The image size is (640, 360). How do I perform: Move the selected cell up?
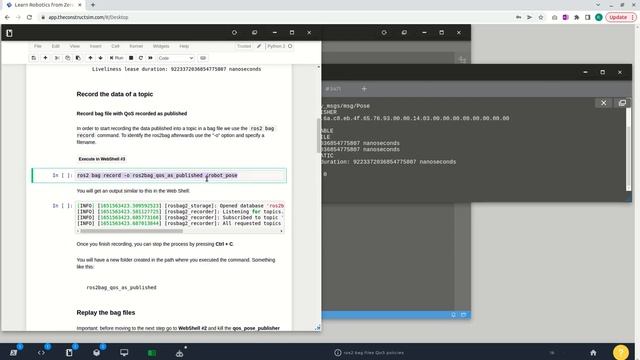coord(90,58)
